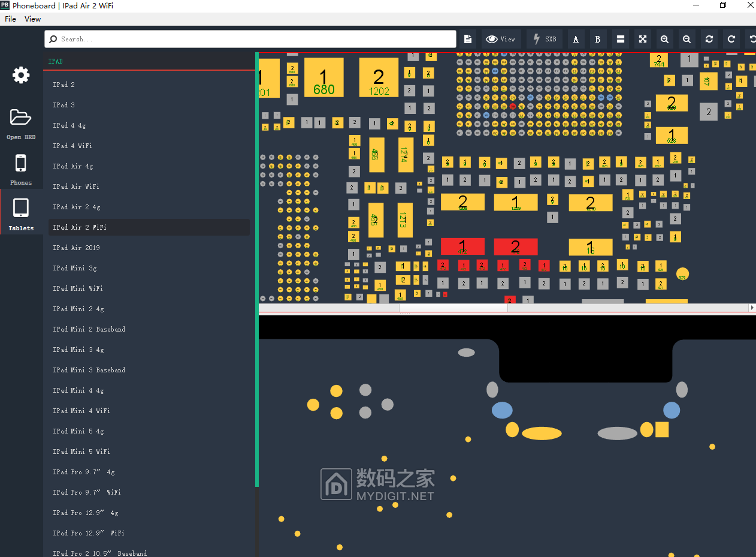This screenshot has height=557, width=756.
Task: Select IPad Mini 3 4g
Action: [x=149, y=350]
